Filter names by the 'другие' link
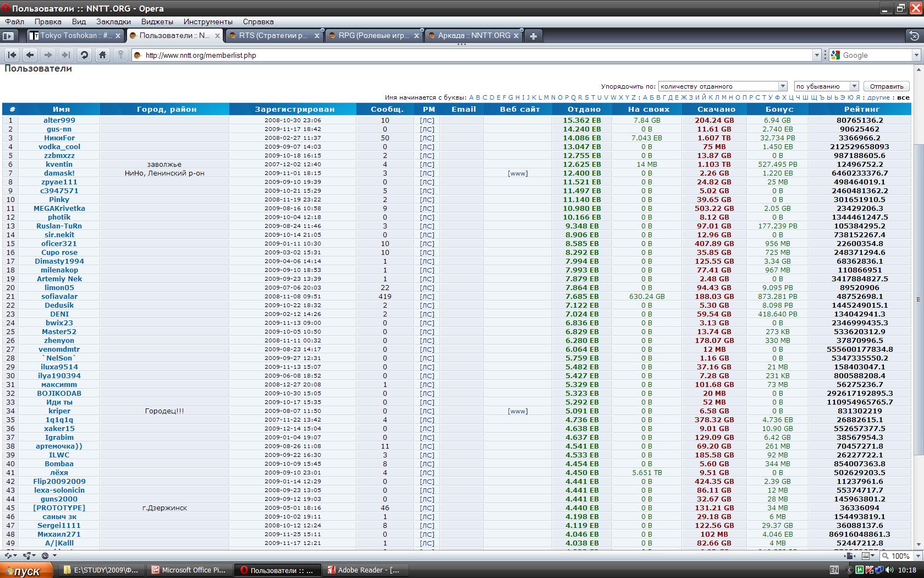Viewport: 924px width, 578px height. [x=878, y=97]
